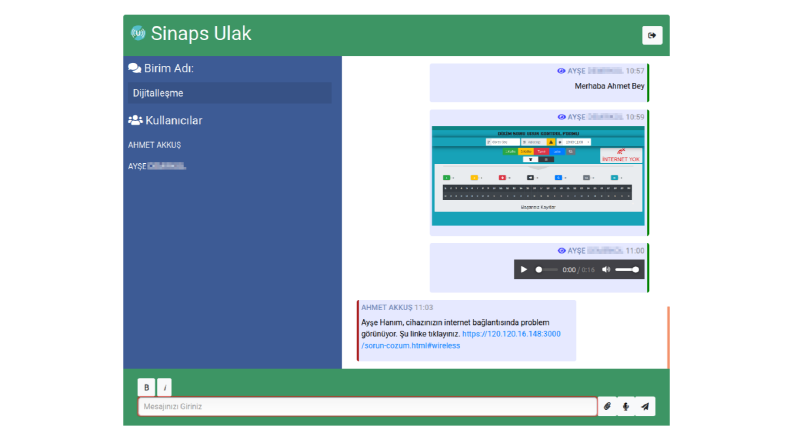793x446 pixels.
Task: Toggle bold formatting with the B button
Action: [x=146, y=387]
